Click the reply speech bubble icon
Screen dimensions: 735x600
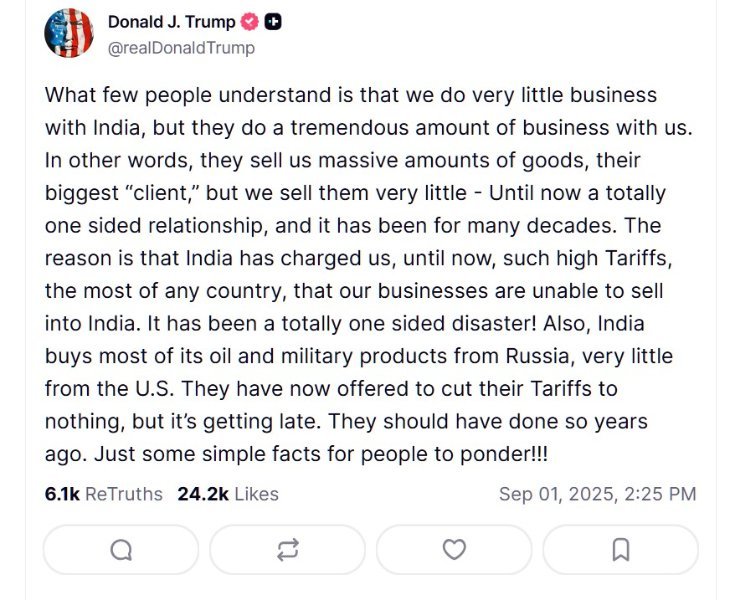tap(121, 549)
